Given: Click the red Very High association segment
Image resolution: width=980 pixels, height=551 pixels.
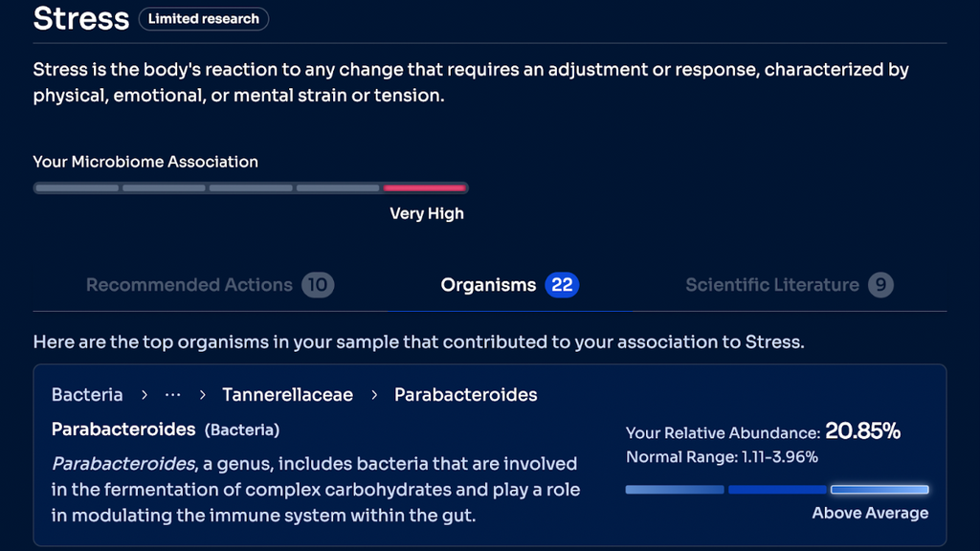Looking at the screenshot, I should tap(425, 188).
